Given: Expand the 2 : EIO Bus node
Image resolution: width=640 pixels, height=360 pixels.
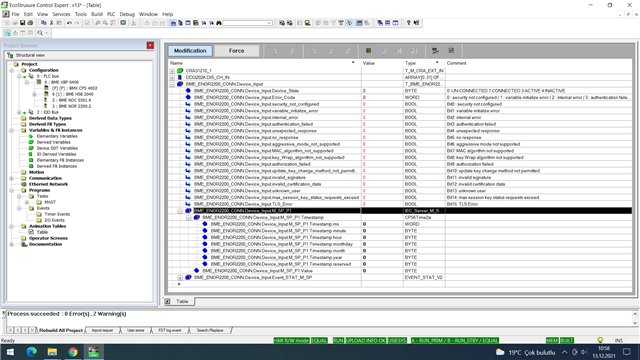Looking at the screenshot, I should (19, 112).
